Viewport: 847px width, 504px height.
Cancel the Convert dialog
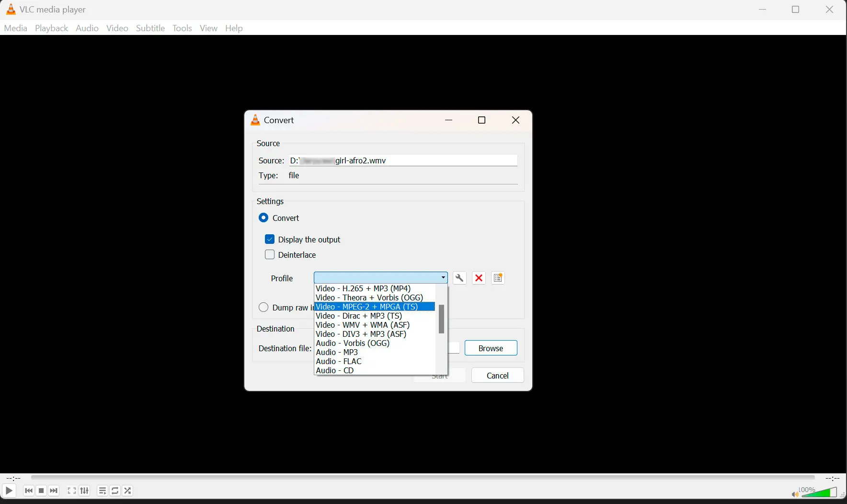click(497, 375)
